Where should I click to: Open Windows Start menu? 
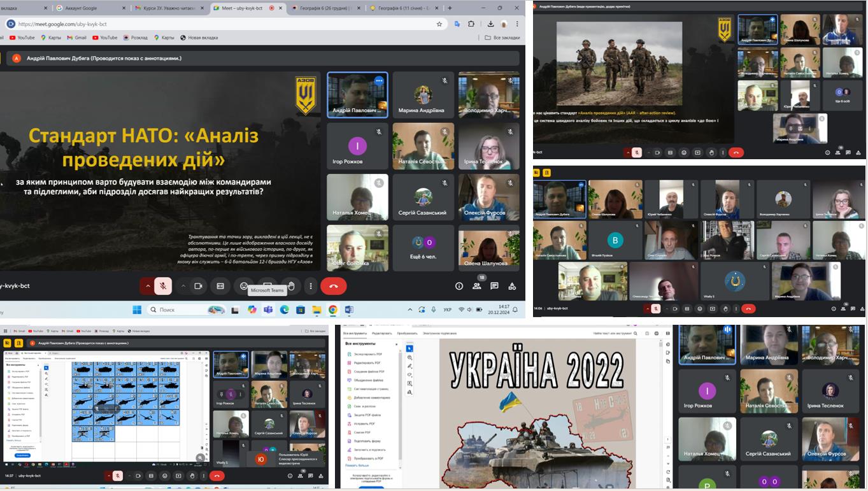pyautogui.click(x=137, y=310)
